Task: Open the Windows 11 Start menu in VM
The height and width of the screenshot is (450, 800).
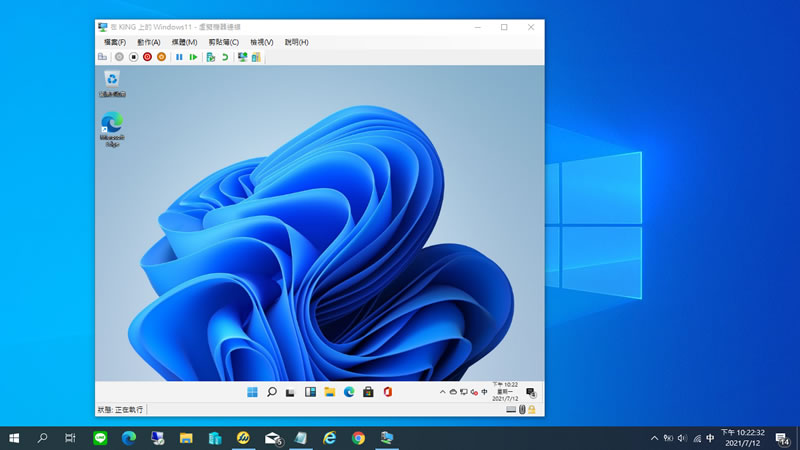Action: click(x=252, y=392)
